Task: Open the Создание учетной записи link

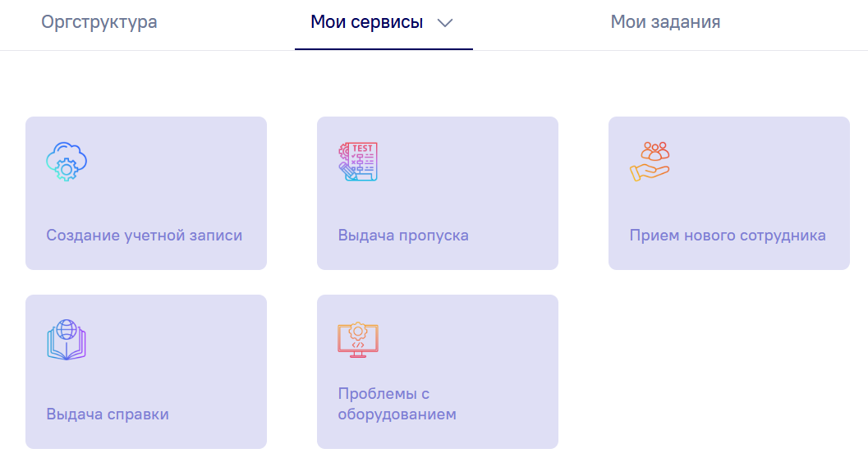Action: pos(145,236)
